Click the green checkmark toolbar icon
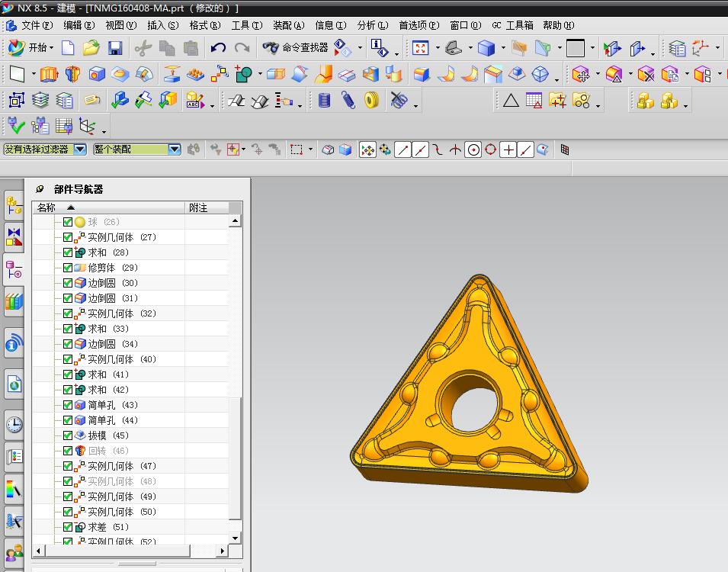The height and width of the screenshot is (572, 728). tap(17, 126)
